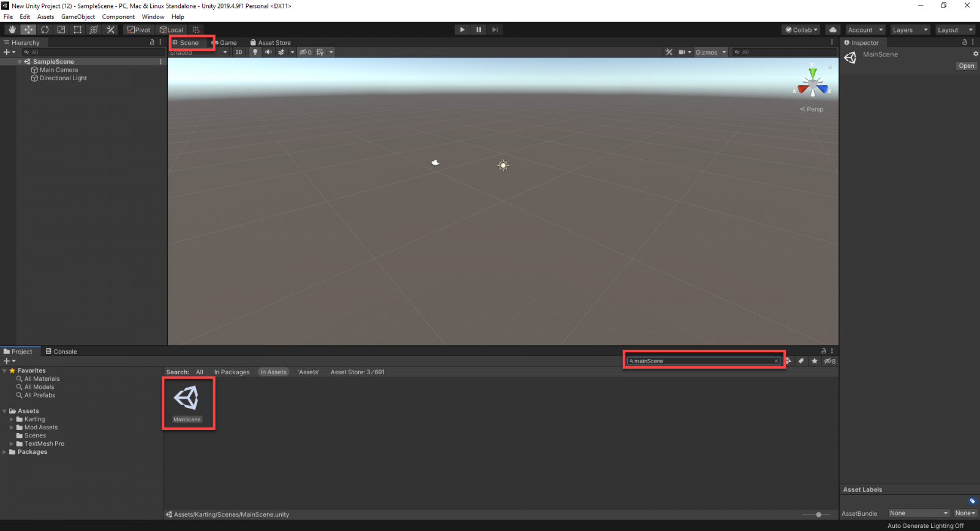Open Inspector asset settings gear

[x=976, y=54]
